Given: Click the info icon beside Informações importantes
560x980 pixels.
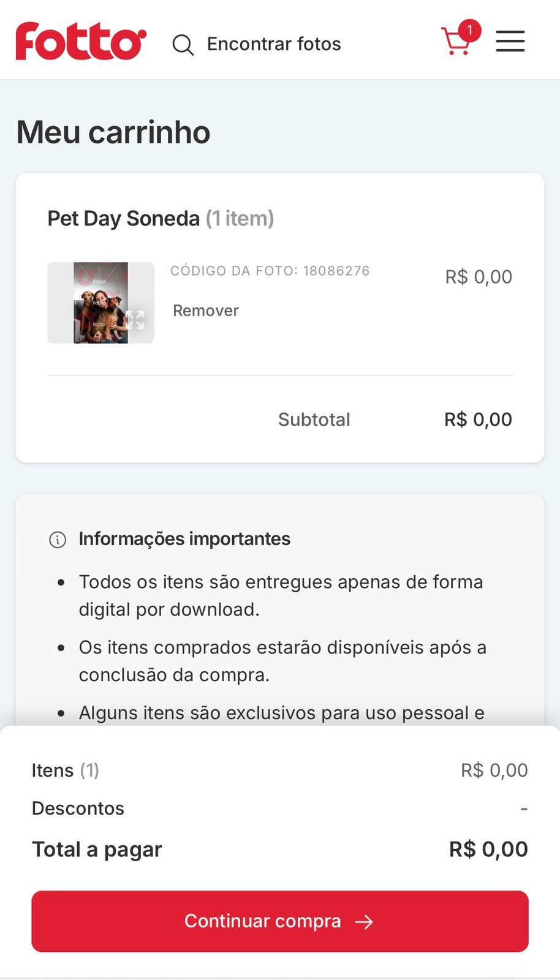Looking at the screenshot, I should (58, 540).
